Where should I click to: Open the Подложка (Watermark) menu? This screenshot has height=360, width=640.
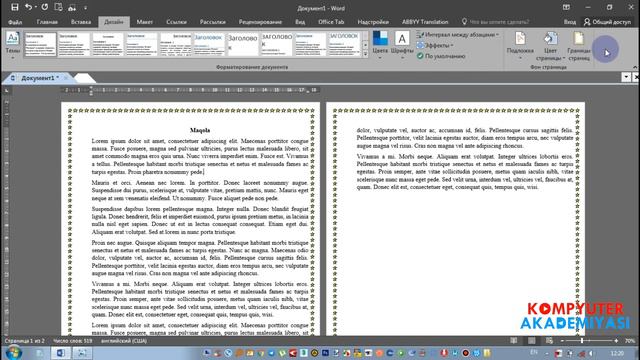[520, 46]
